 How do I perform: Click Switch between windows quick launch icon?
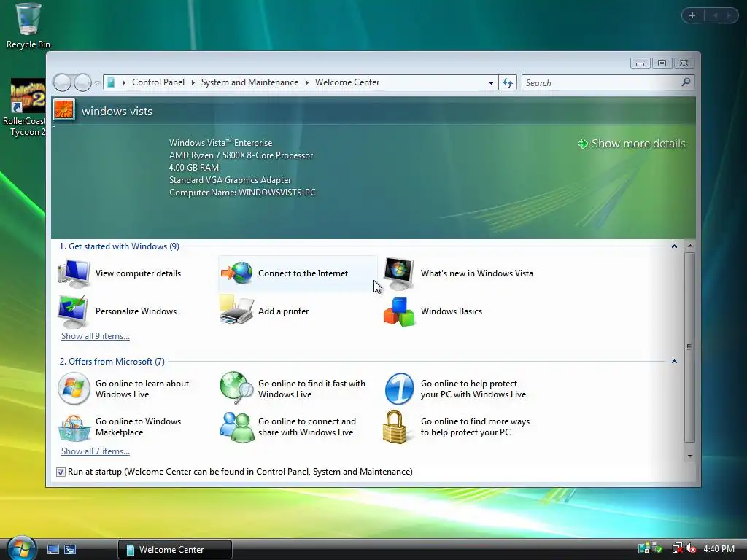[70, 550]
